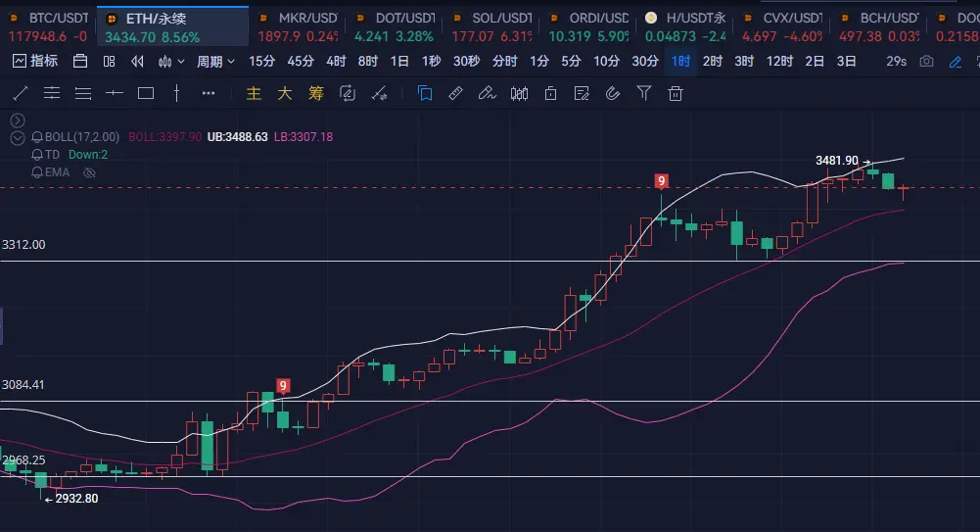Click the 筹 chip distribution button
980x532 pixels.
click(315, 94)
